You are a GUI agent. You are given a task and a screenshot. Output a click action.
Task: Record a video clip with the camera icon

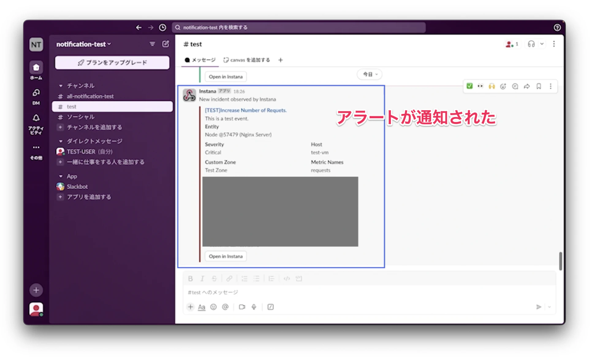click(x=242, y=307)
